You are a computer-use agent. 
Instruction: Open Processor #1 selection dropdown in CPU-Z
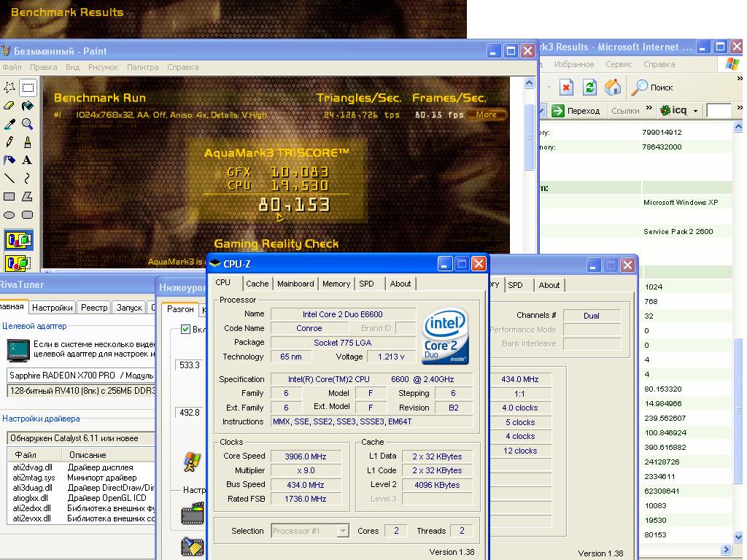coord(343,531)
